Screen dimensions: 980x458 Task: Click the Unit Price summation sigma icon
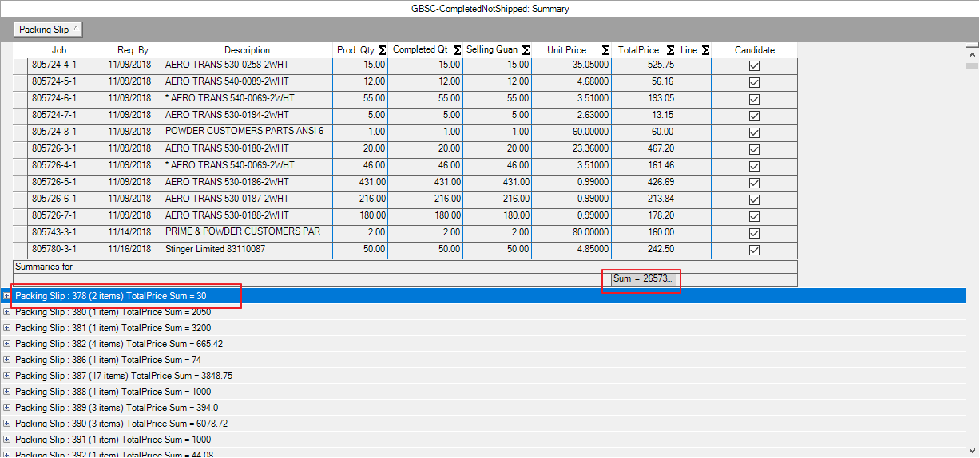(605, 50)
